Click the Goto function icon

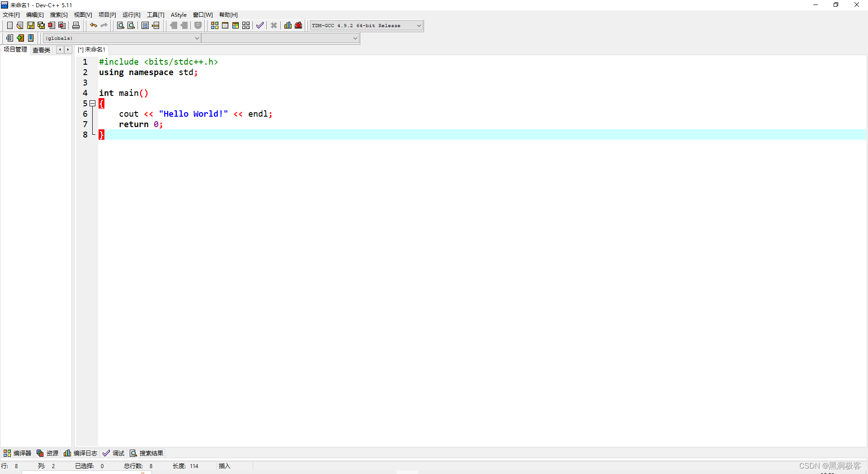(145, 25)
